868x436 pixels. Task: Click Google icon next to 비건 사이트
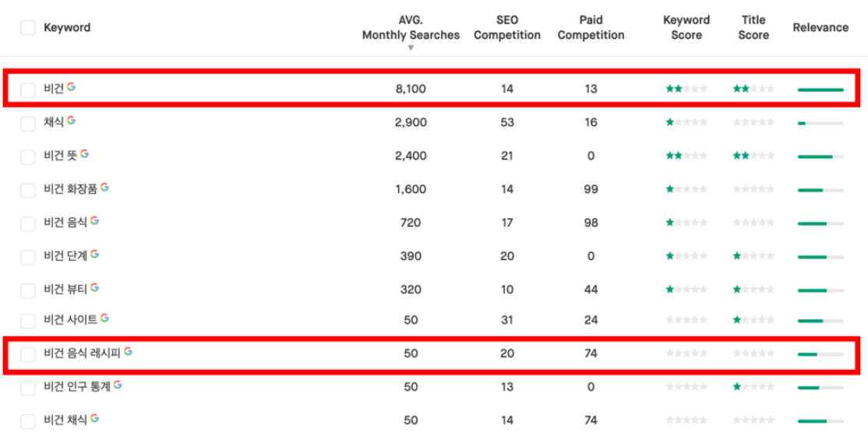coord(104,318)
